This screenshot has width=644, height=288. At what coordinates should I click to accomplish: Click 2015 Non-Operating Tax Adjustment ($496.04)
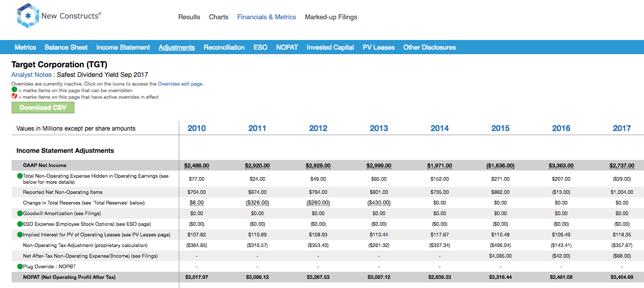click(500, 245)
